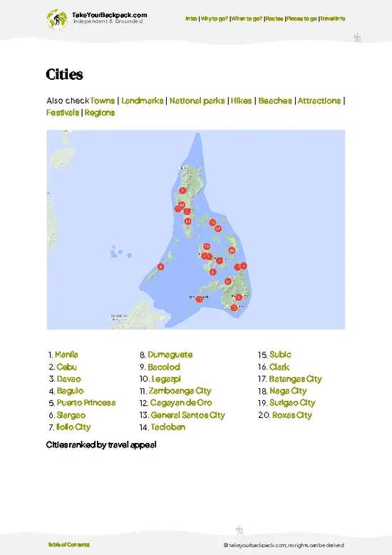Open the Dumaguete link
Image resolution: width=392 pixels, height=555 pixels.
coord(170,355)
